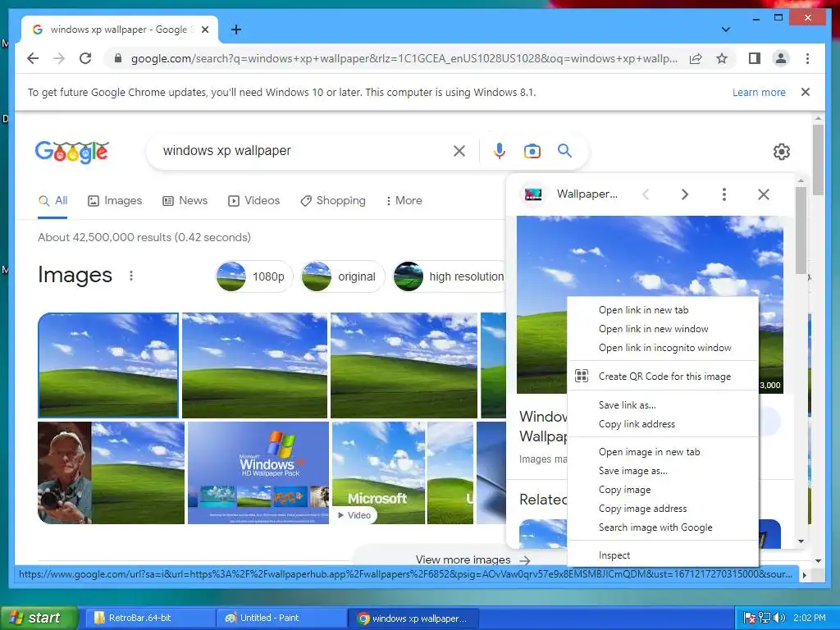This screenshot has width=840, height=630.
Task: Select the All results tab
Action: tap(53, 201)
